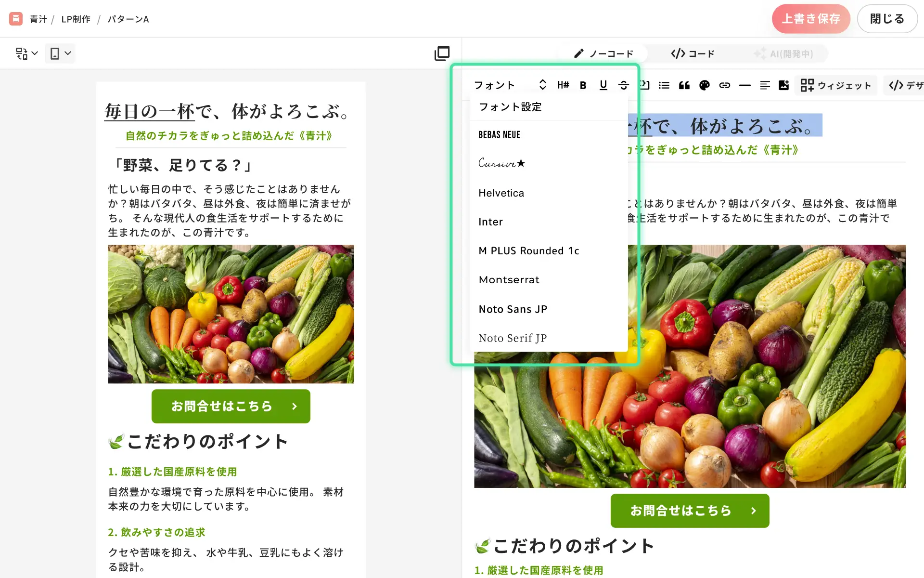This screenshot has width=924, height=578.
Task: Insert a blockquote
Action: pyautogui.click(x=684, y=85)
